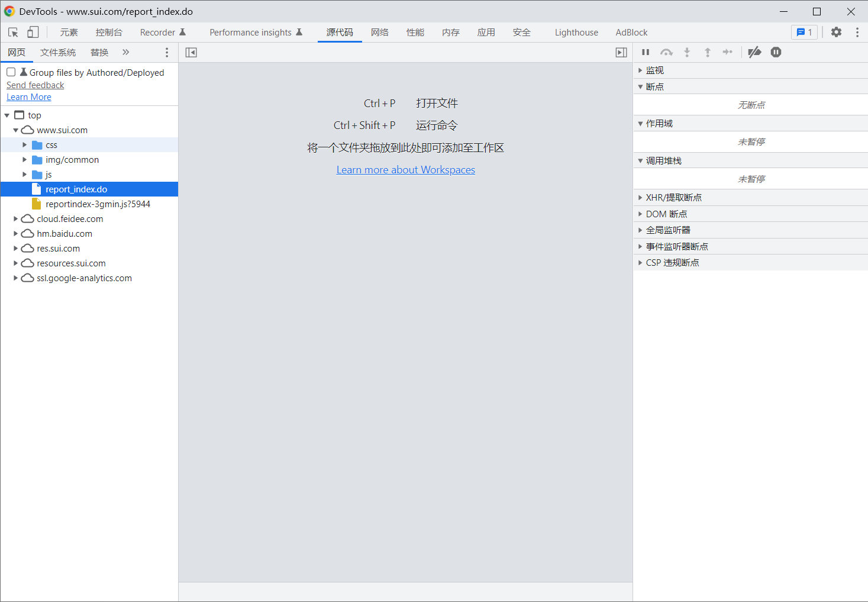Hide the navigator sidebar panel icon
Viewport: 868px width, 602px height.
pos(191,53)
